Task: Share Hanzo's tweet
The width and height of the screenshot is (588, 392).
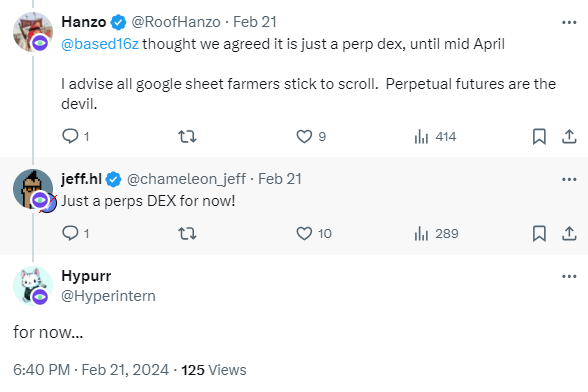Action: 569,136
